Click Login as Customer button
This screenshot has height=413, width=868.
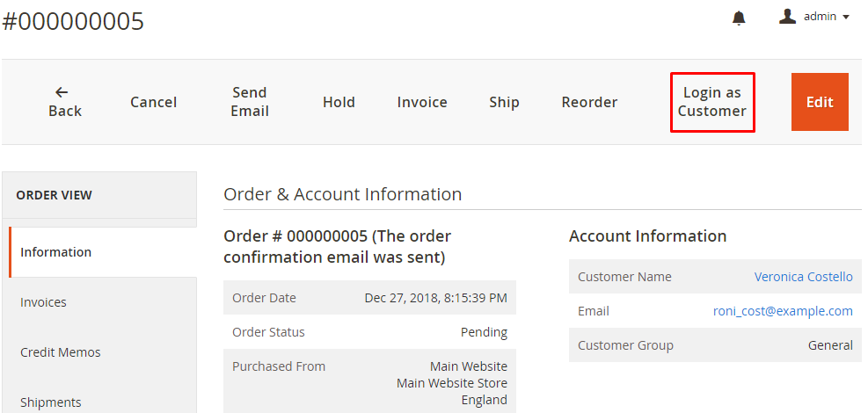click(712, 102)
